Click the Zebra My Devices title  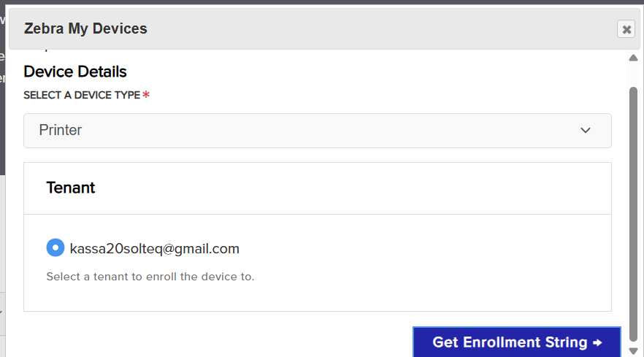(x=85, y=29)
